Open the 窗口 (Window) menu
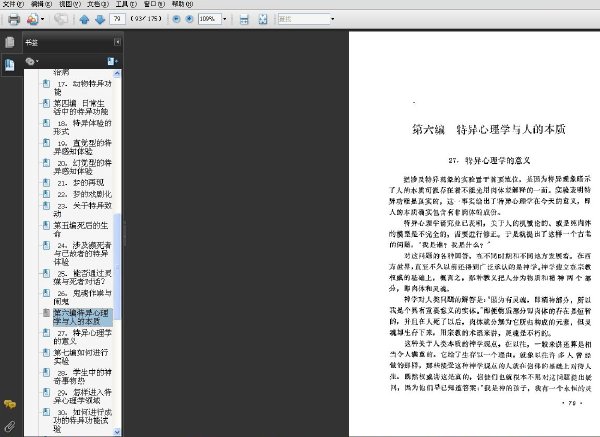Image resolution: width=600 pixels, height=437 pixels. click(154, 4)
